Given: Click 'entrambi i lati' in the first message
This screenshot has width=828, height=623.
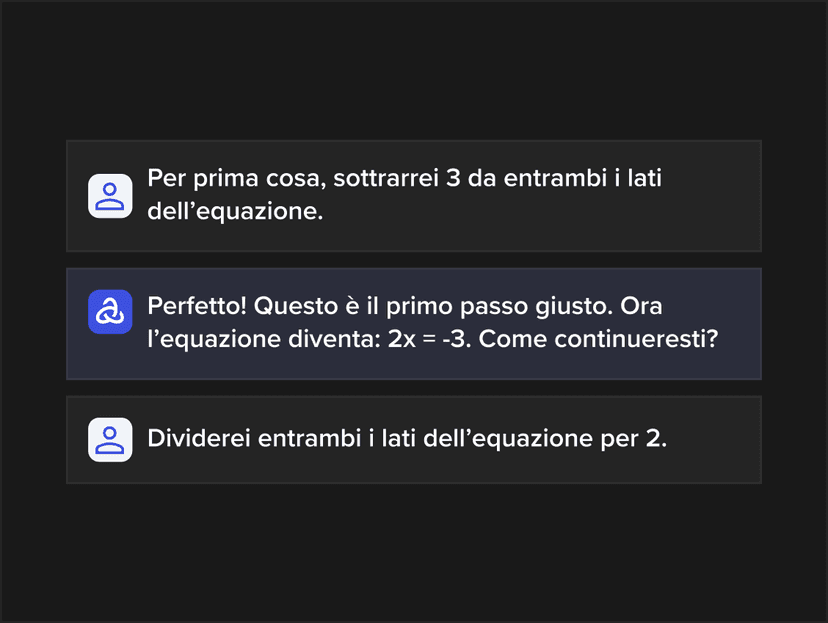Looking at the screenshot, I should 582,178.
